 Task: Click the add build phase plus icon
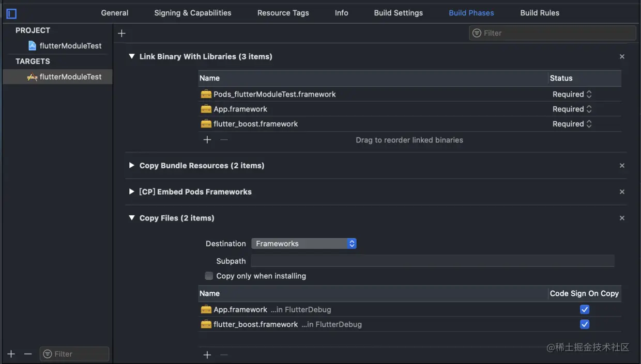point(121,34)
